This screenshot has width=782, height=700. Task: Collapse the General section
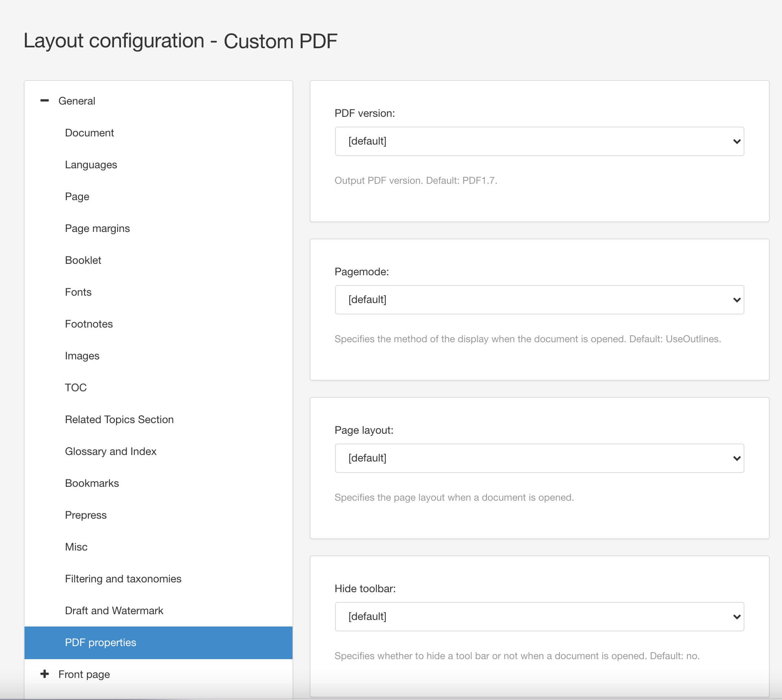coord(45,100)
